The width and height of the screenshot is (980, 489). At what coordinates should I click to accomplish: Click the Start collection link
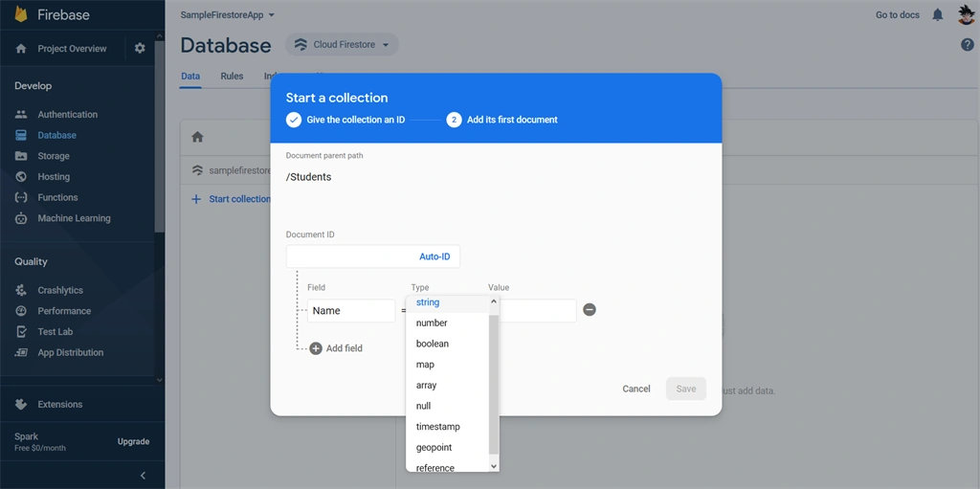pos(239,199)
